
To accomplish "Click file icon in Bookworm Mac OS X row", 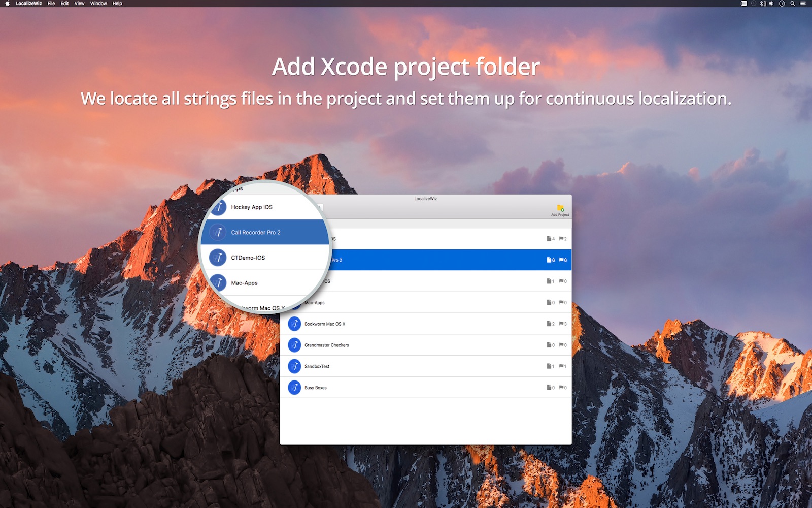I will click(x=549, y=324).
